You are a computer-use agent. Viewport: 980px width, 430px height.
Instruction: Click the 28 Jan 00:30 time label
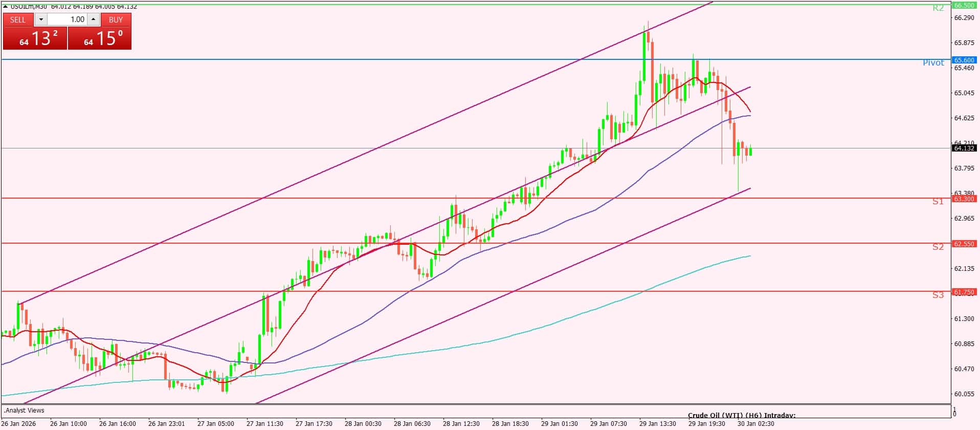pyautogui.click(x=363, y=424)
